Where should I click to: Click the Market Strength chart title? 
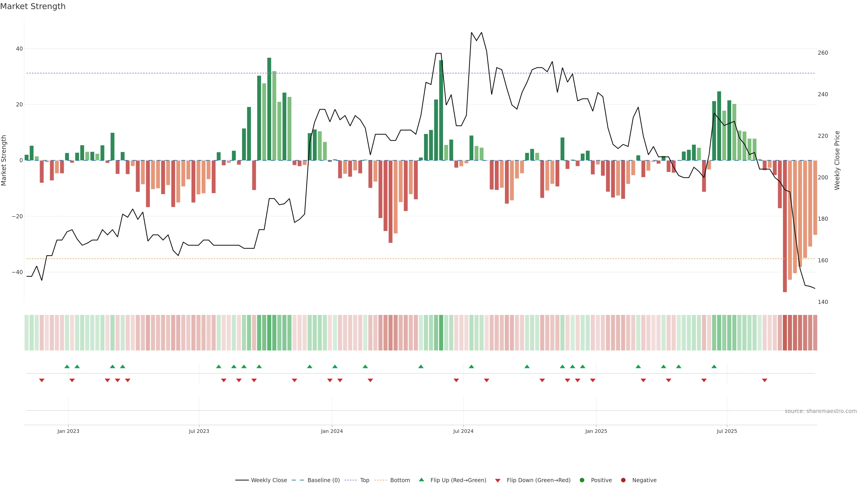[x=33, y=6]
